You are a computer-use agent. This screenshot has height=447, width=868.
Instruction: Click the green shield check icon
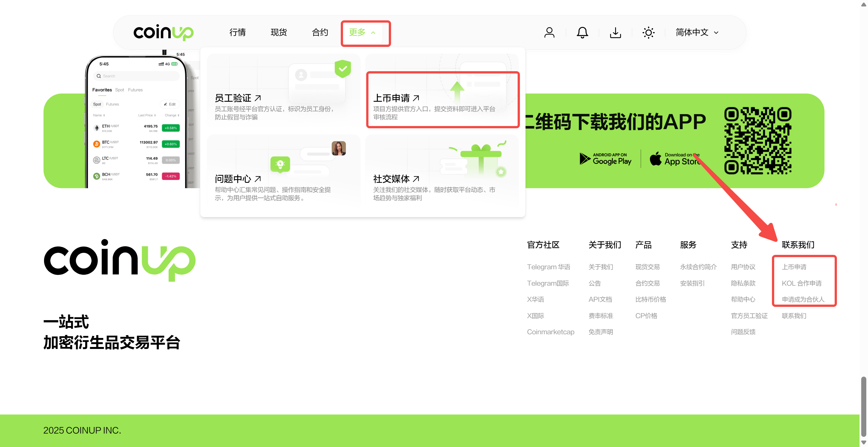[x=343, y=69]
